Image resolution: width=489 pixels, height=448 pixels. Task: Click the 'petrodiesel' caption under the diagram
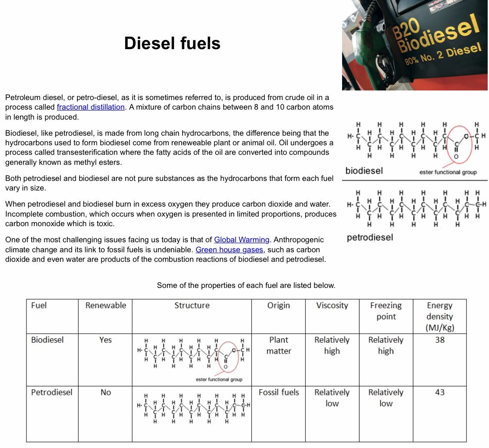(370, 237)
